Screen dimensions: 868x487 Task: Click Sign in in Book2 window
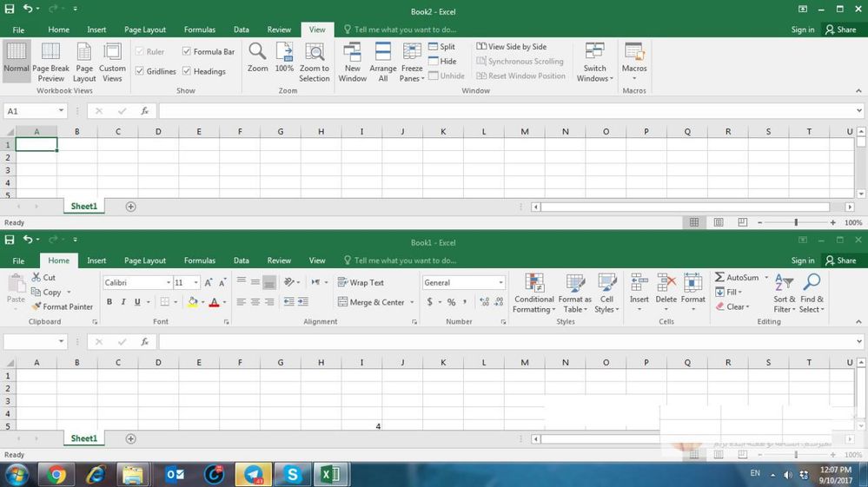click(803, 30)
